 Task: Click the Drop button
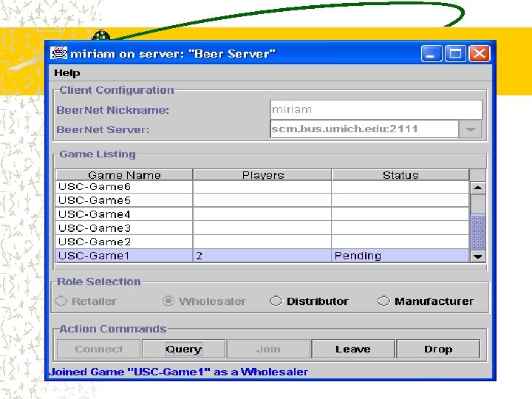438,349
